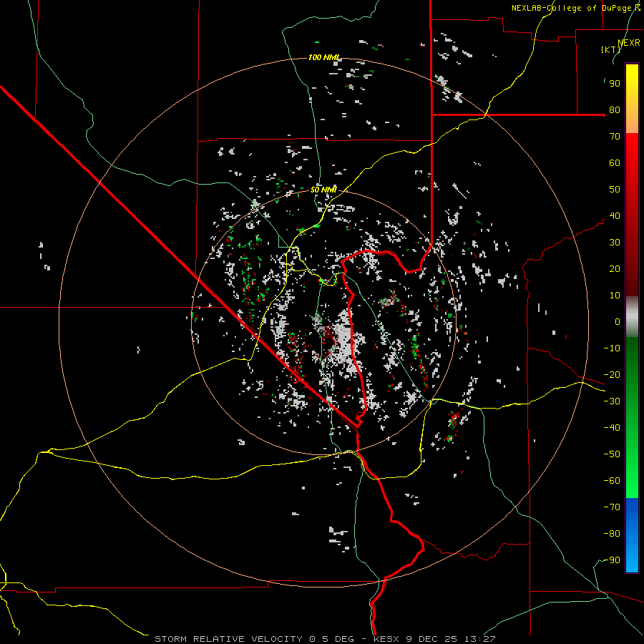
Task: Click the -10 value on velocity scale
Action: click(x=612, y=348)
